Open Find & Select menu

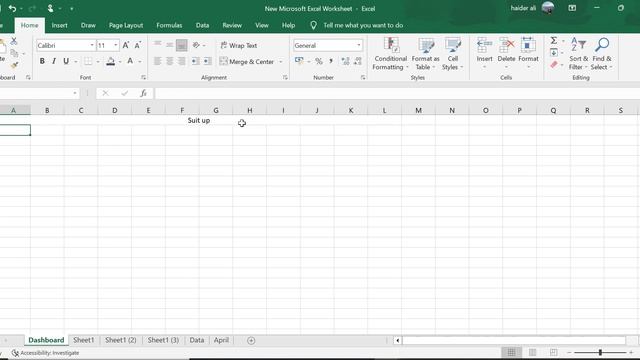602,54
